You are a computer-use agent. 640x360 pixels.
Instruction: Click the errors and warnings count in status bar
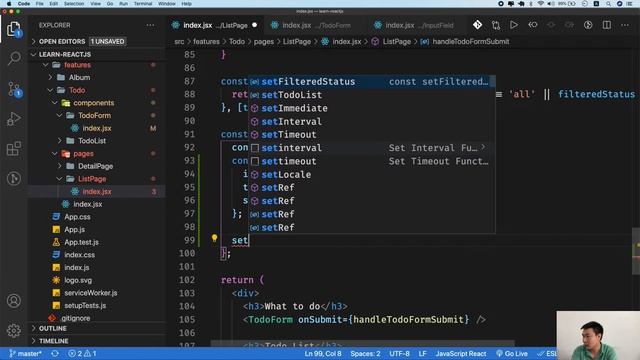click(82, 353)
